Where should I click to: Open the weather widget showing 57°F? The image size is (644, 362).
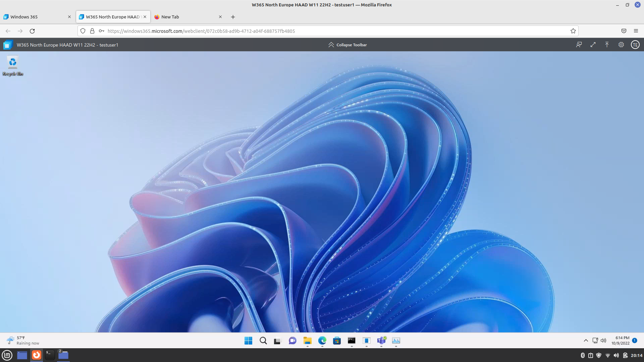pos(23,341)
